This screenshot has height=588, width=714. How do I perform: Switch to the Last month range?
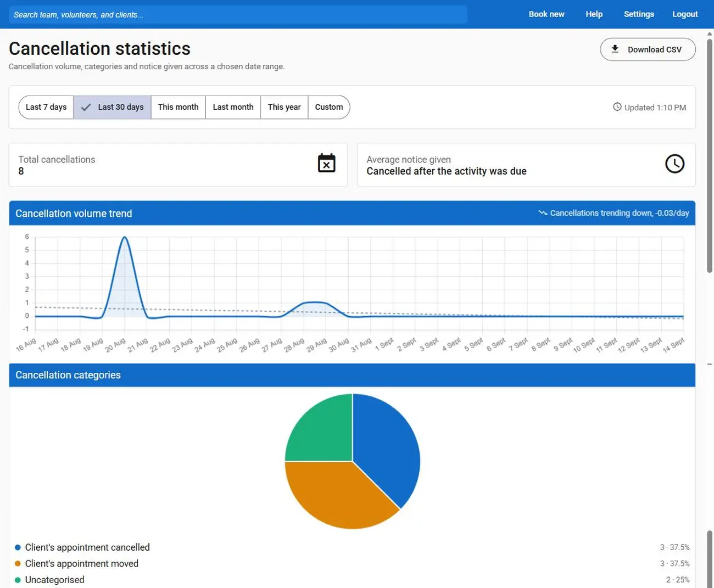coord(233,107)
